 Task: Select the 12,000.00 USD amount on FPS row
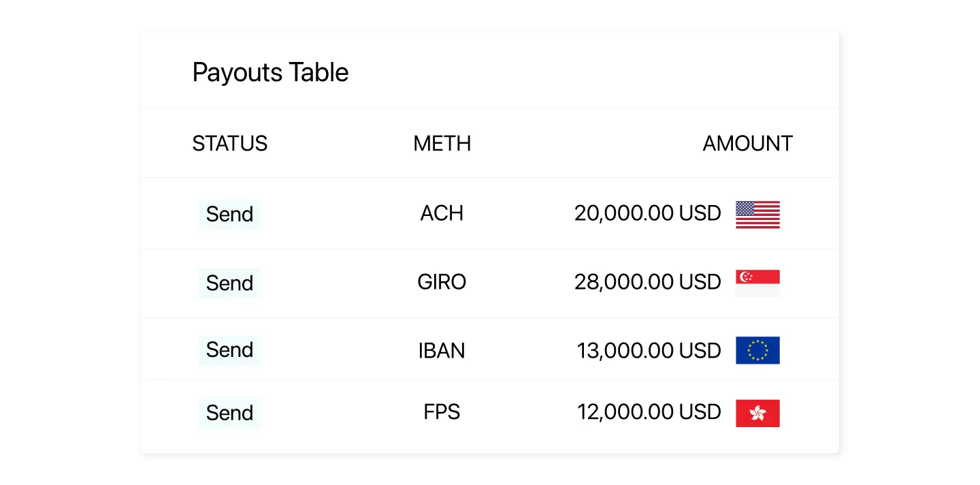[x=647, y=412]
